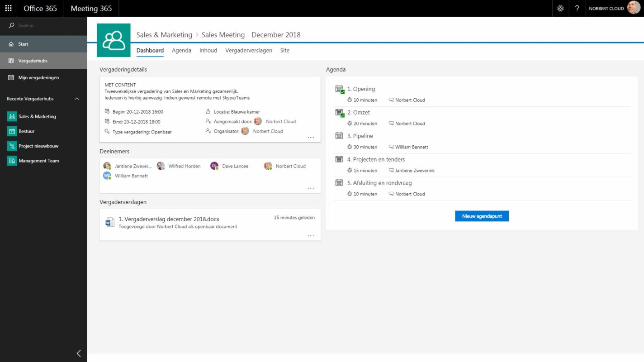Collapse the Recente Vergaderhubs list
644x362 pixels.
point(76,99)
